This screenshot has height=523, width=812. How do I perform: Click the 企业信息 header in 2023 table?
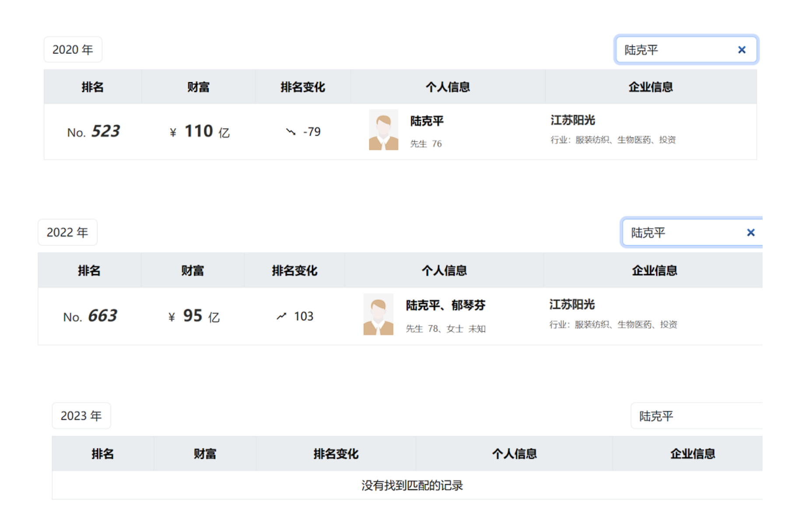(692, 454)
